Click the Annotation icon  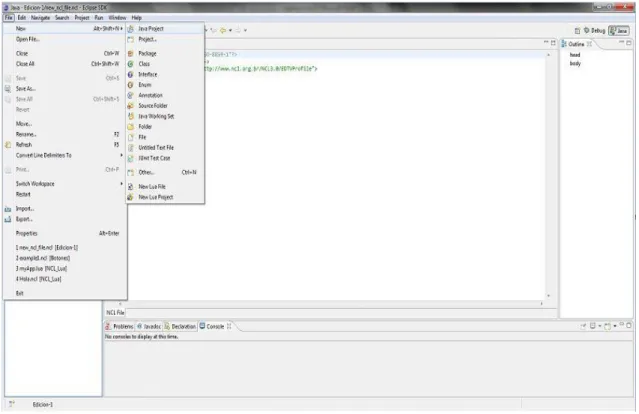131,95
